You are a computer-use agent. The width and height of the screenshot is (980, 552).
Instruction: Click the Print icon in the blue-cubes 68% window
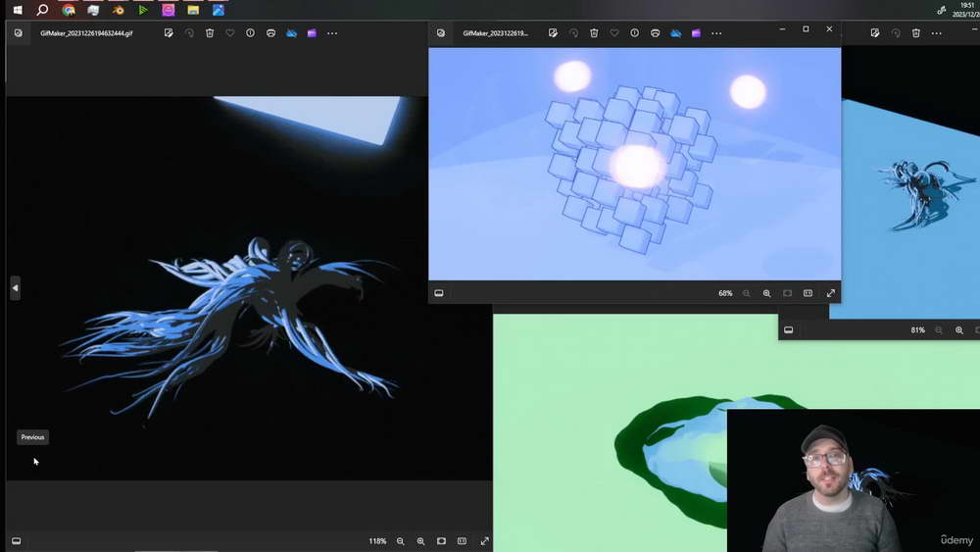tap(656, 33)
